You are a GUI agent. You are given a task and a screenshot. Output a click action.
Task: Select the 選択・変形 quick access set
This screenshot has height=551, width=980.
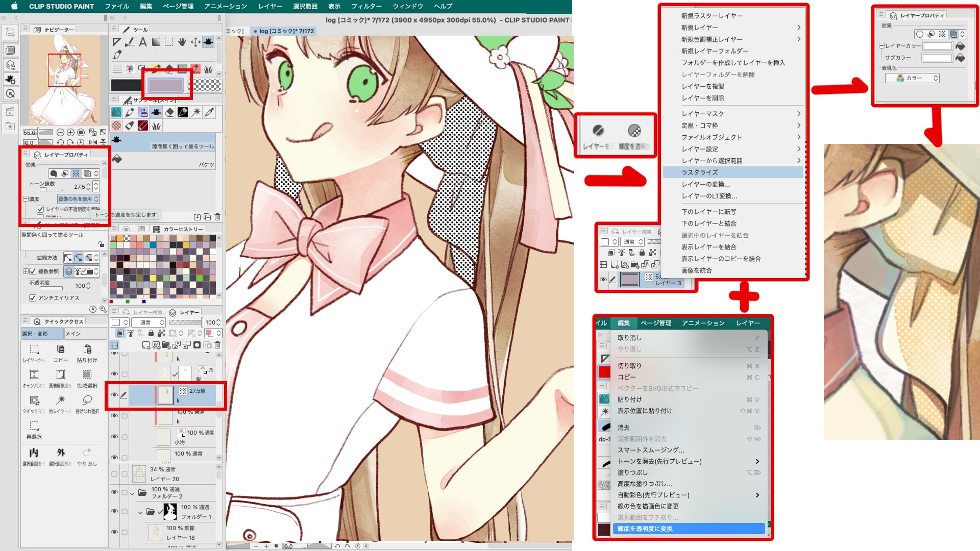point(42,334)
